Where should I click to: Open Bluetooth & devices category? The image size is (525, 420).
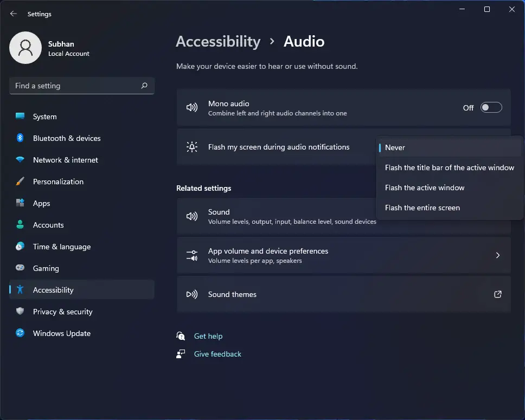82,138
